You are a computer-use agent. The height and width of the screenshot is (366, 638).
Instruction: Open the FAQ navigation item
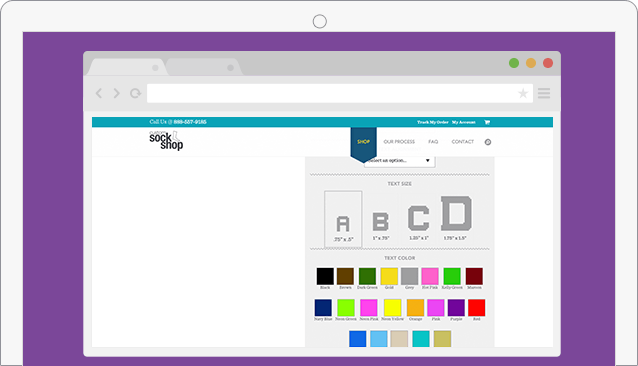[x=433, y=142]
